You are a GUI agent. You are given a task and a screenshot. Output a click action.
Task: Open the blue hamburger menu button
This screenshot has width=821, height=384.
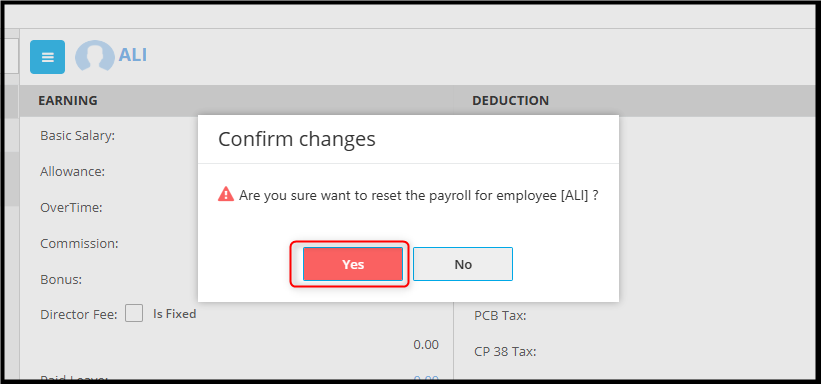[48, 57]
